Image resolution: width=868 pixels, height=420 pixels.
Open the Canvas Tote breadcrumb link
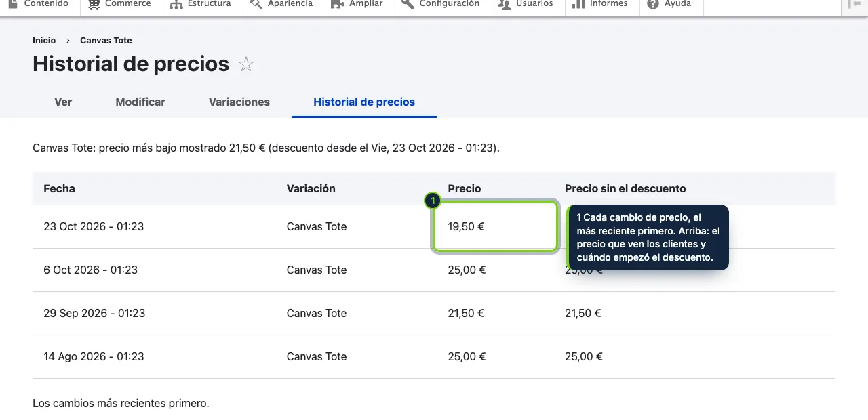tap(106, 41)
